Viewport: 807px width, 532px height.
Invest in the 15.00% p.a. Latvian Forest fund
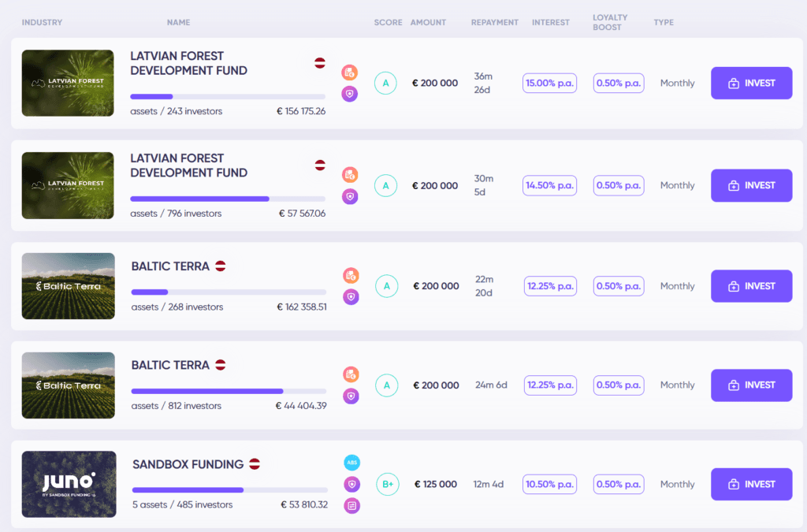click(x=751, y=83)
